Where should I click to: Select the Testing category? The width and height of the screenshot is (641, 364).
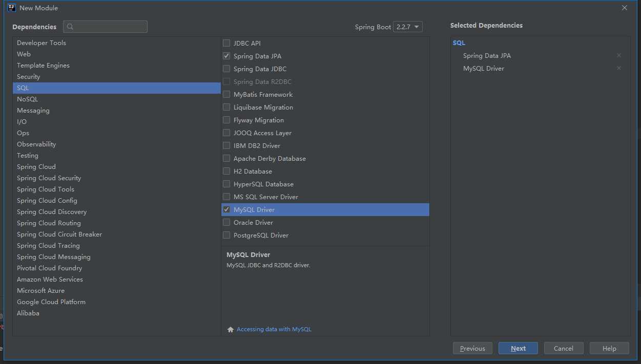point(117,156)
